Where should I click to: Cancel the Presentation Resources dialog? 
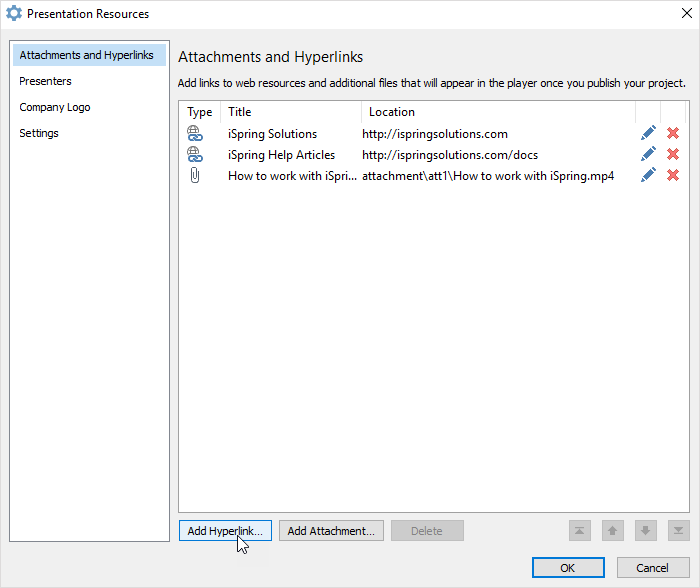coord(652,568)
